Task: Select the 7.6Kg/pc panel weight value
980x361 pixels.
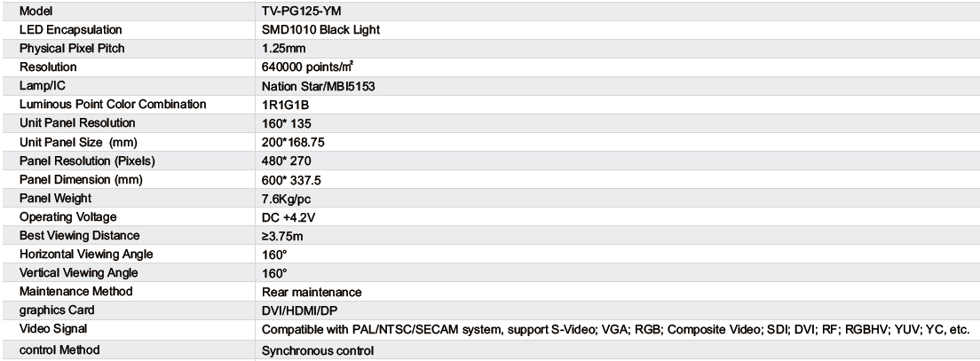Action: [x=287, y=198]
